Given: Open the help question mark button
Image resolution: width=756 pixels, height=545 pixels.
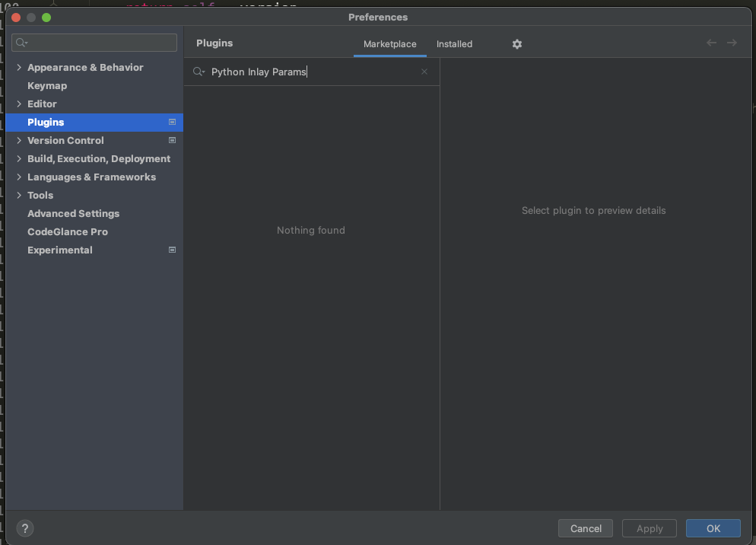Looking at the screenshot, I should tap(24, 528).
